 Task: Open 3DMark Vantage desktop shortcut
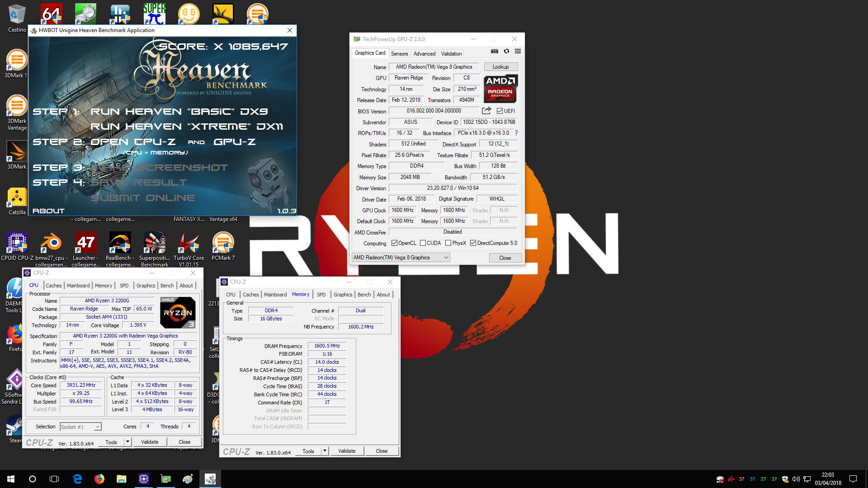click(17, 113)
